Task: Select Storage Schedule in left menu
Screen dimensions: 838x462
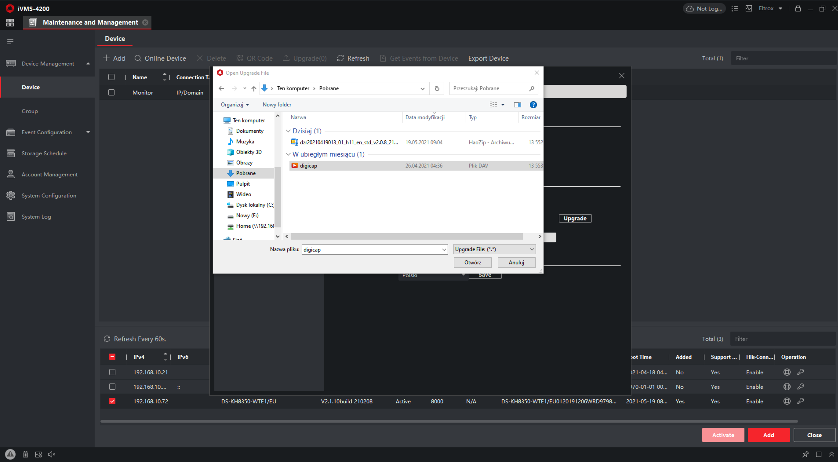Action: 44,153
